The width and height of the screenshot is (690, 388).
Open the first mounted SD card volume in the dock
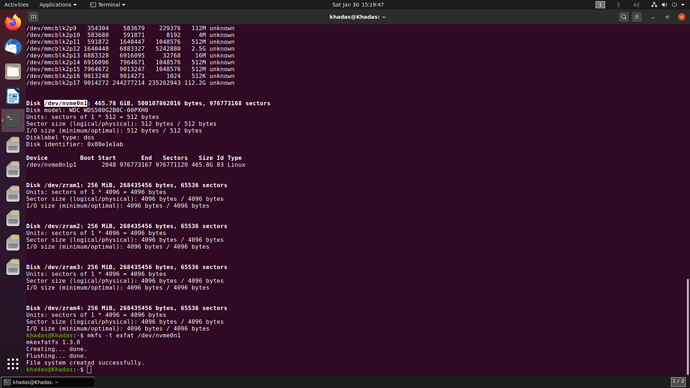(x=13, y=145)
